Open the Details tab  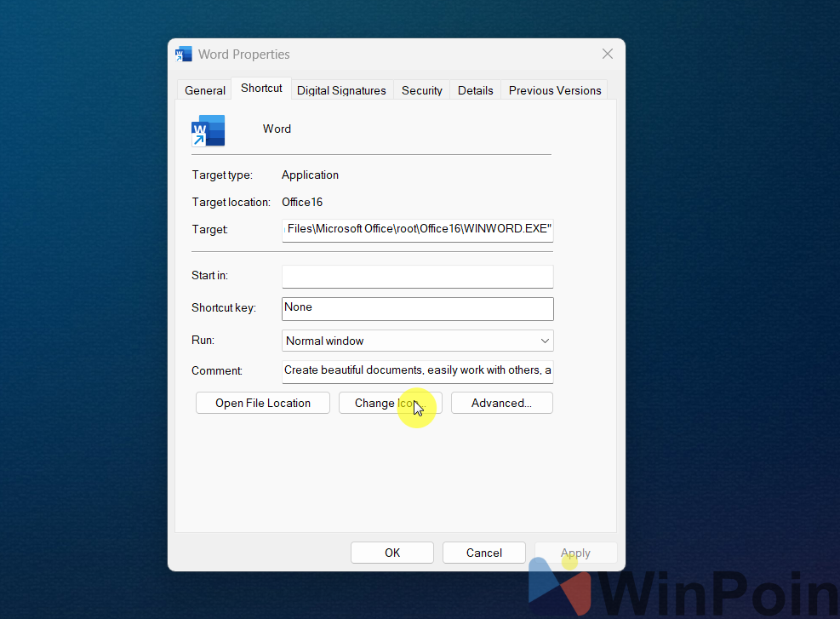point(475,90)
